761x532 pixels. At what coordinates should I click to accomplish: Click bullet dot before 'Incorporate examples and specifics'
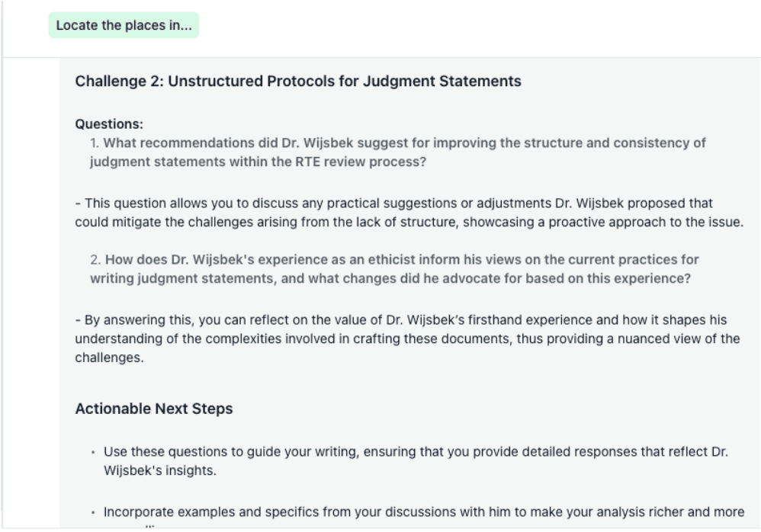pos(93,513)
